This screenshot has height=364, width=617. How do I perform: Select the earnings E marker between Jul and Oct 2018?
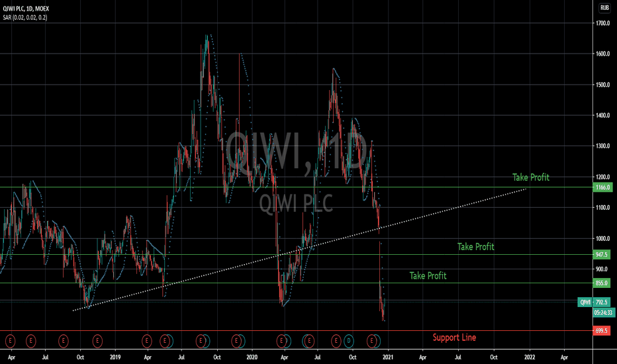(x=64, y=341)
